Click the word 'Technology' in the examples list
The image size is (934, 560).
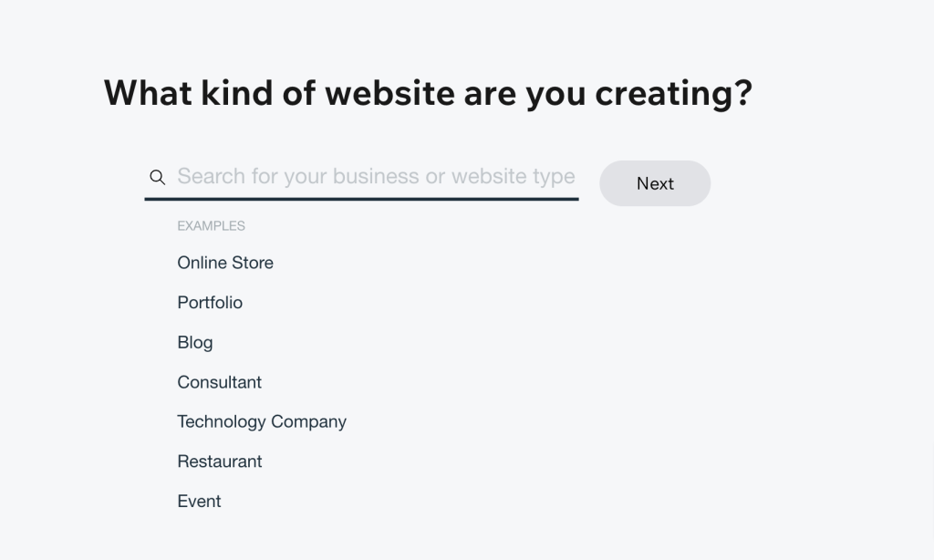[222, 422]
